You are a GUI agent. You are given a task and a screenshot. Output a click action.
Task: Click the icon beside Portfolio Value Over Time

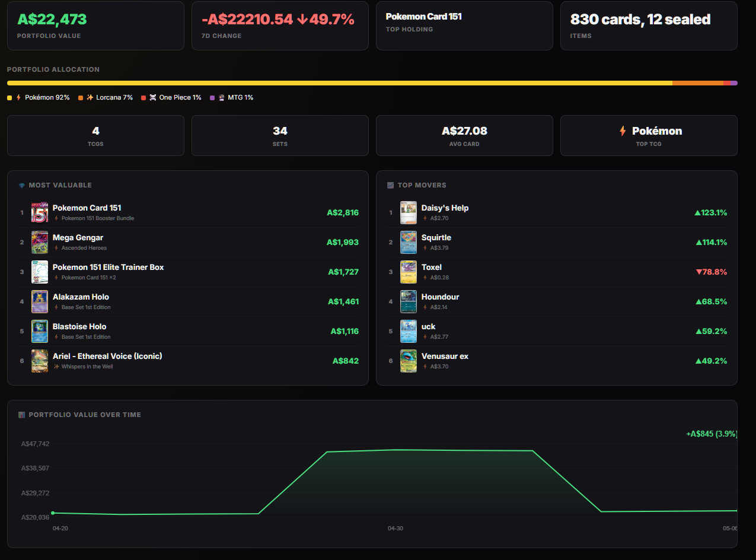(x=22, y=415)
